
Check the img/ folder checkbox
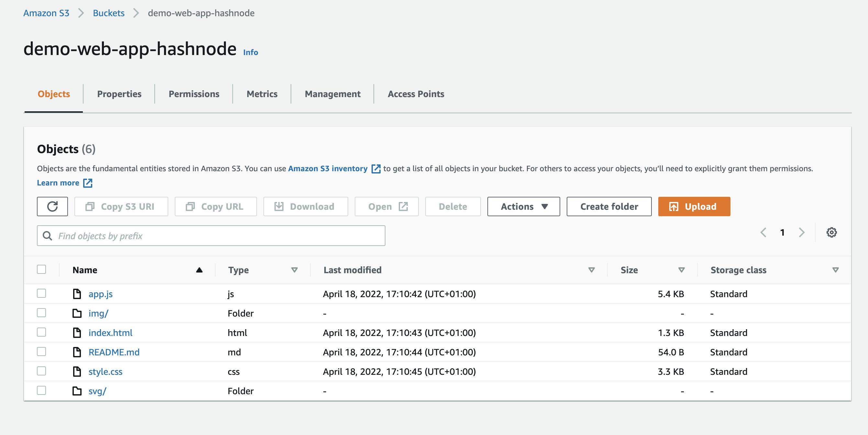tap(41, 313)
